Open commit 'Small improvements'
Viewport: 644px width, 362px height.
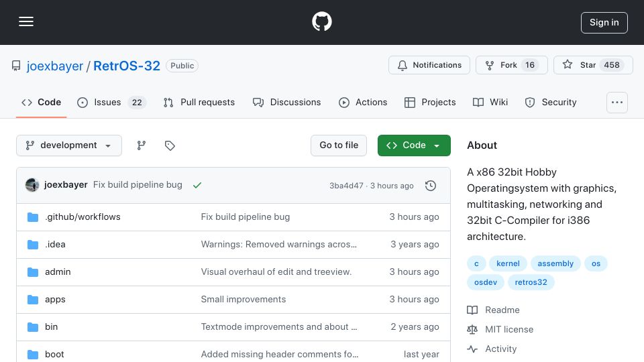coord(243,299)
